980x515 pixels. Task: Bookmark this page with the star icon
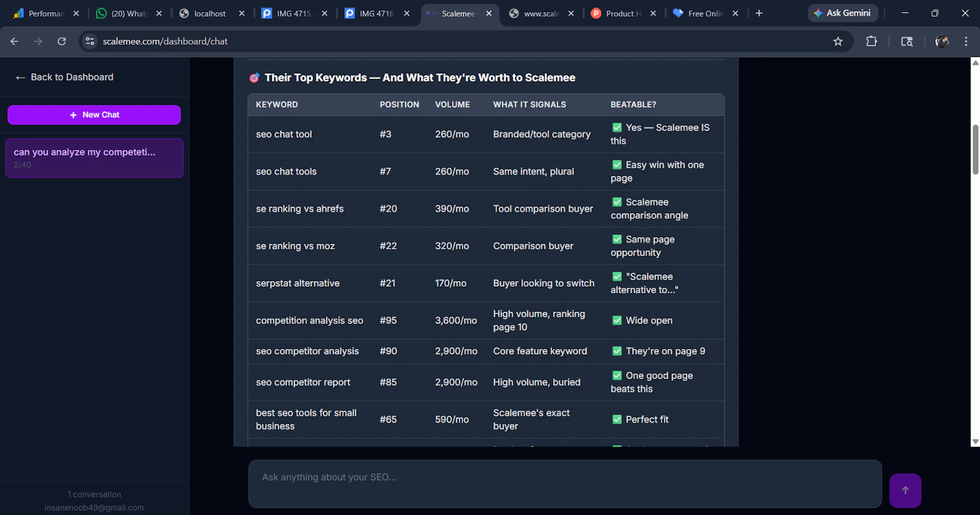coord(838,41)
